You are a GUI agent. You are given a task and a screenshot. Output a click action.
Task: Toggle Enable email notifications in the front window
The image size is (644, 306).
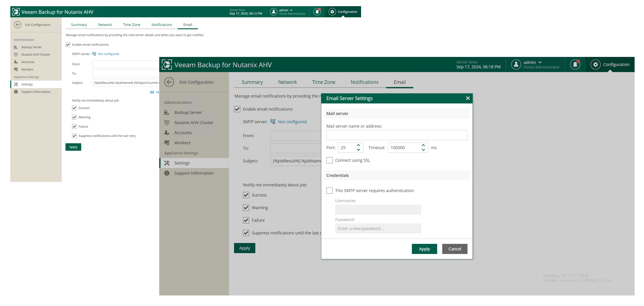tap(237, 109)
